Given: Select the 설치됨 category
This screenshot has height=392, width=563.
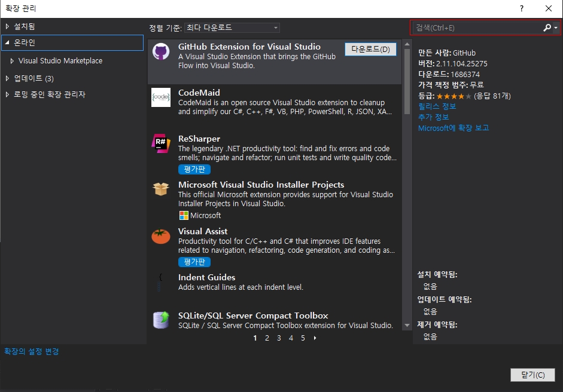Looking at the screenshot, I should [25, 26].
